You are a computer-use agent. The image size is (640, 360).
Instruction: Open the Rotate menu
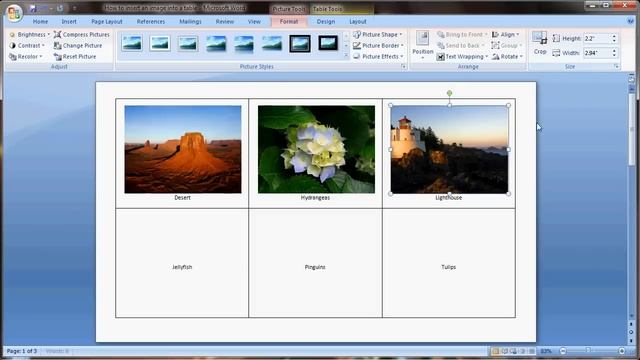(x=507, y=56)
